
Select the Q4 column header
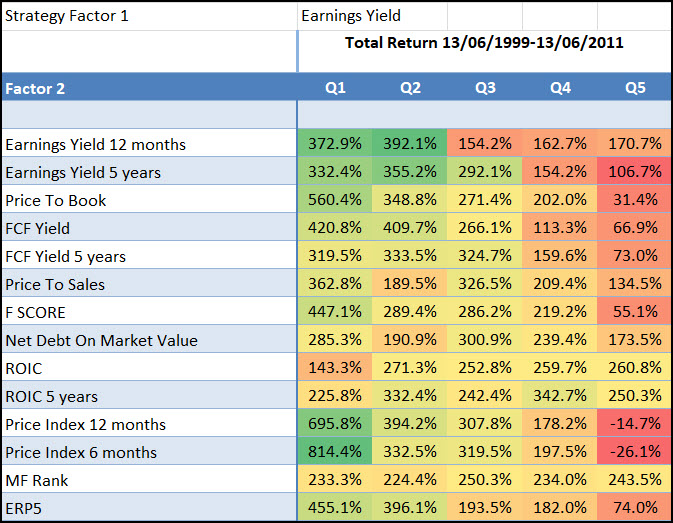(560, 88)
